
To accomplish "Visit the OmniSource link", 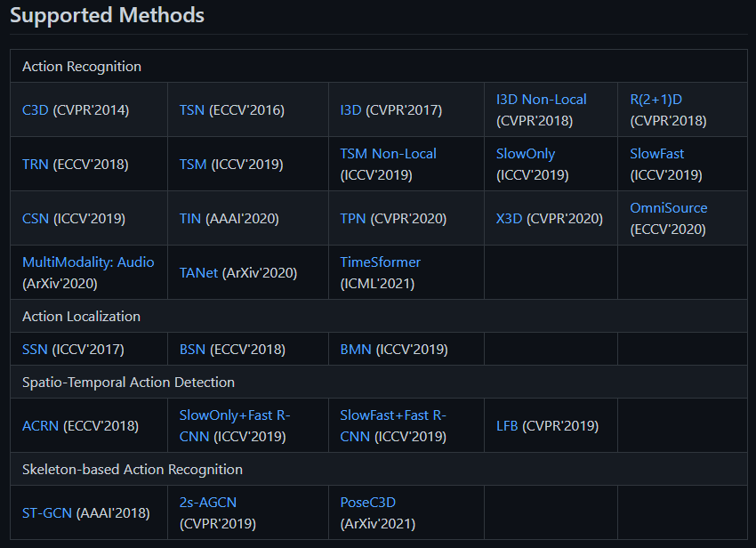I will pyautogui.click(x=669, y=208).
